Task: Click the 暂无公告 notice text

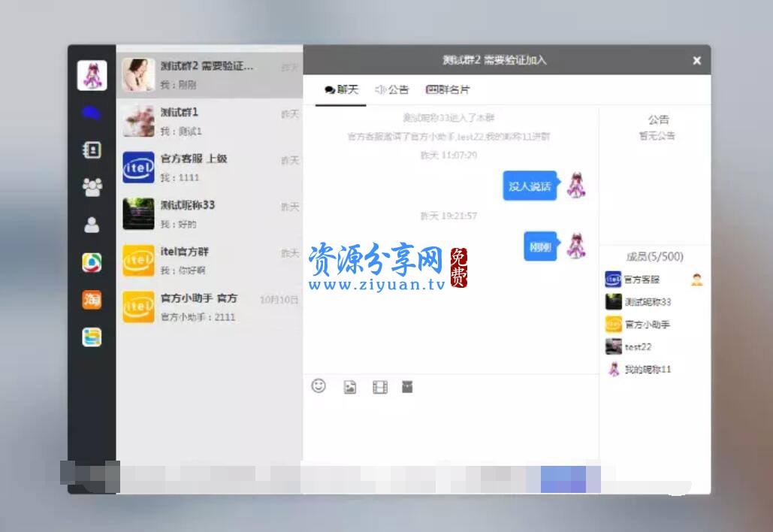Action: [x=657, y=135]
